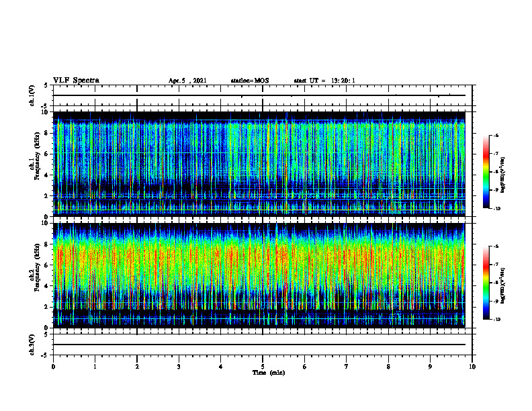Click inside the ch.2 spectrogram panel
The width and height of the screenshot is (532, 411).
point(259,275)
